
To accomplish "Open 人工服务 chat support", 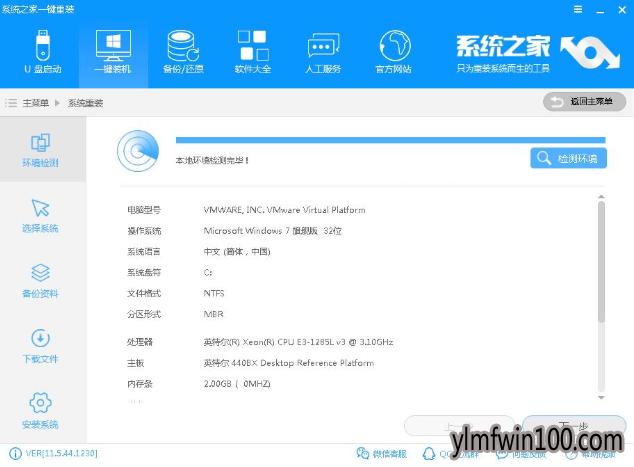I will tap(323, 51).
